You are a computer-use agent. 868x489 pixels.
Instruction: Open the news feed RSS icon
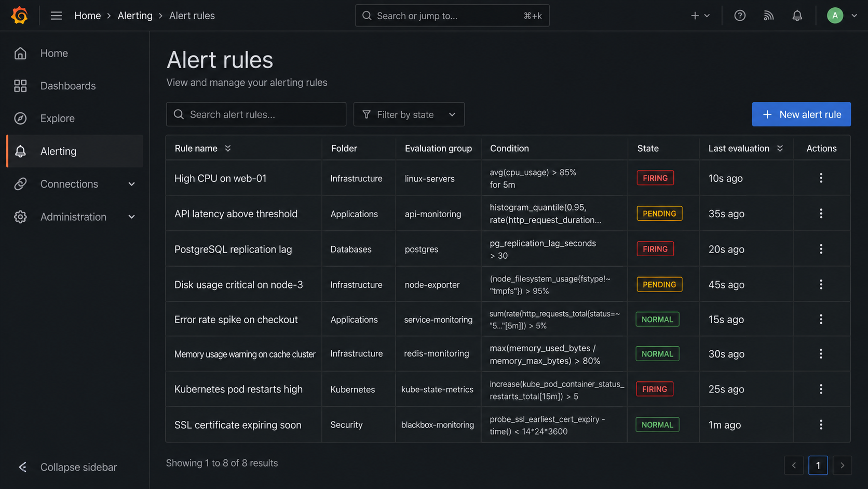click(768, 16)
